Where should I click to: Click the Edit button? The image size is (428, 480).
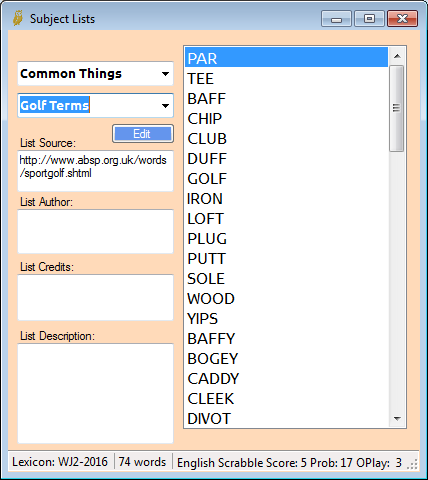(x=143, y=134)
